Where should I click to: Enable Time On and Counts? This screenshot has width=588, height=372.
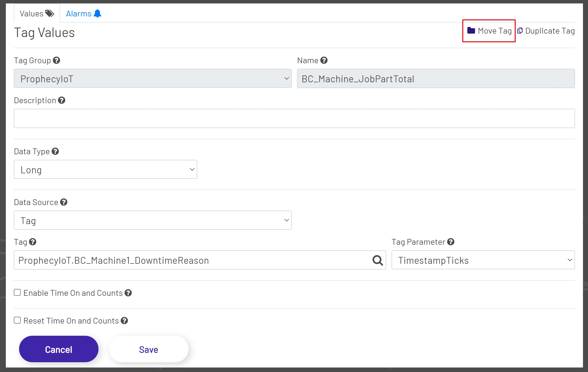(17, 292)
